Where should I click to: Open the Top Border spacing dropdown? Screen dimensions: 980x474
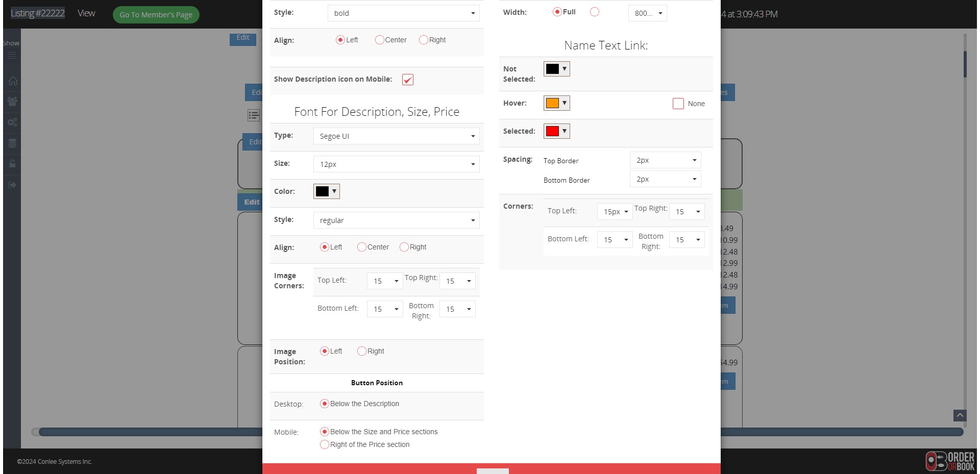[665, 160]
